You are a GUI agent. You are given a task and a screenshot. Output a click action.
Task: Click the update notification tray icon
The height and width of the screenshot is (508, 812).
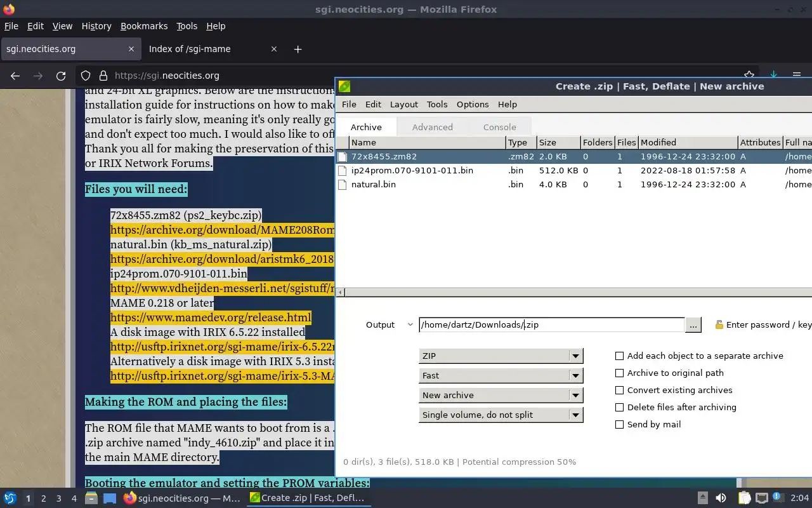coord(778,498)
